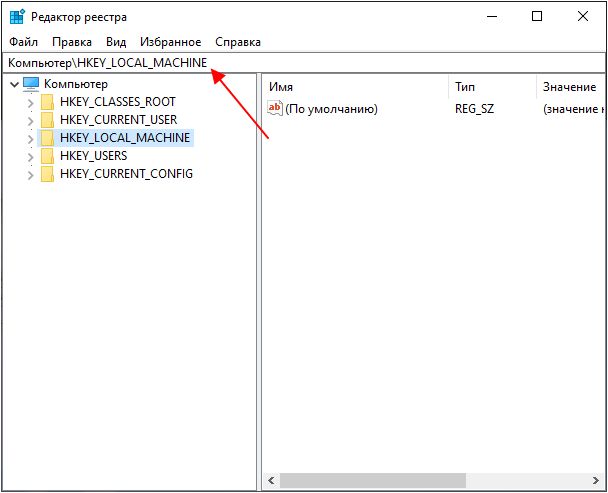Expand the HKEY_CLASSES_ROOT branch
608x493 pixels.
click(x=31, y=103)
